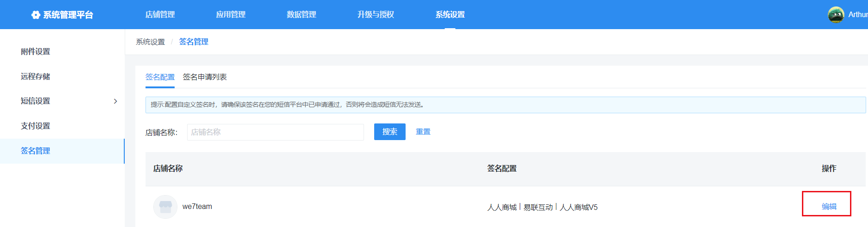868x227 pixels.
Task: Switch to the 签名配置 tab
Action: [160, 77]
